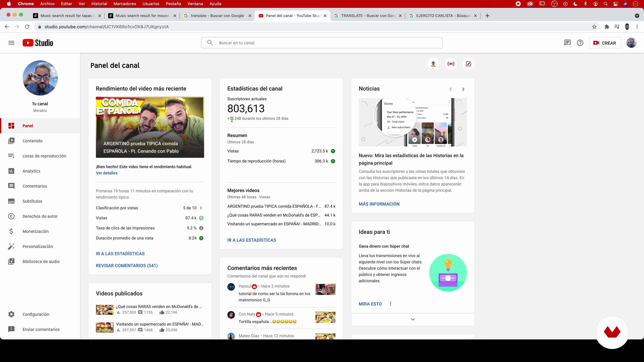Reload the page
The width and height of the screenshot is (644, 362).
pyautogui.click(x=27, y=27)
